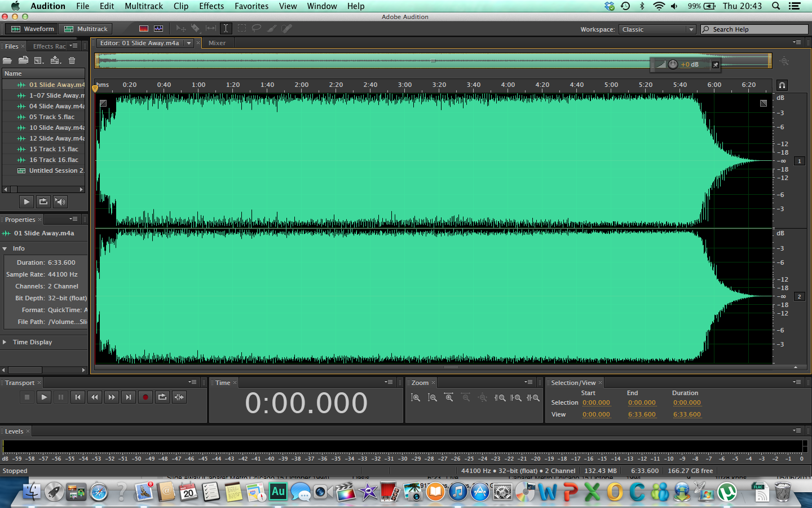Show the spectral frequency display
812x508 pixels.
click(x=144, y=28)
